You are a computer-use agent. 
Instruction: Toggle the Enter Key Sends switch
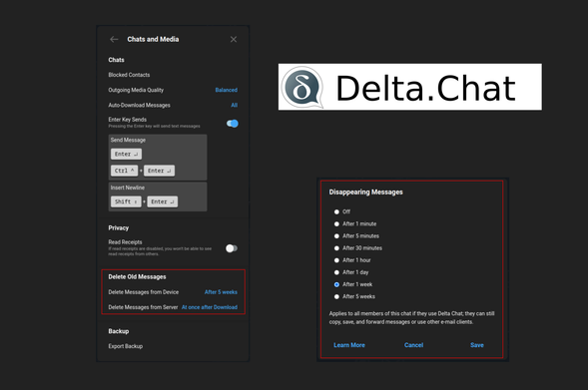click(x=233, y=124)
